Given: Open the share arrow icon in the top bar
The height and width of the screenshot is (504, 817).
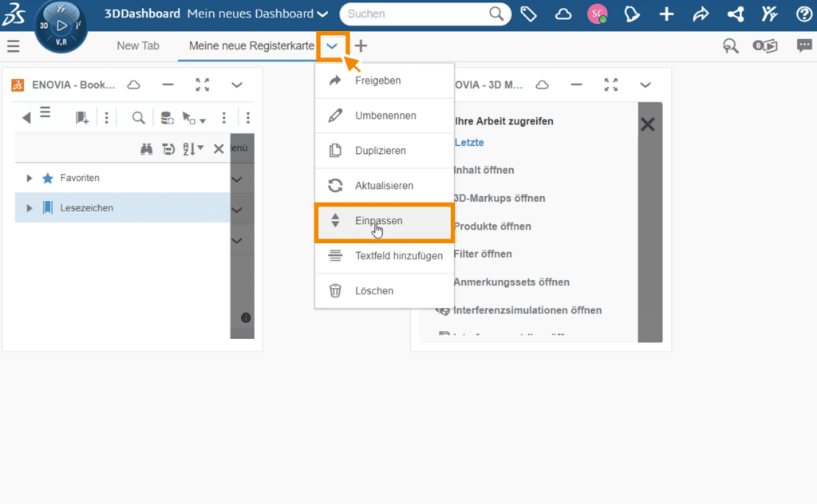Looking at the screenshot, I should pyautogui.click(x=700, y=14).
